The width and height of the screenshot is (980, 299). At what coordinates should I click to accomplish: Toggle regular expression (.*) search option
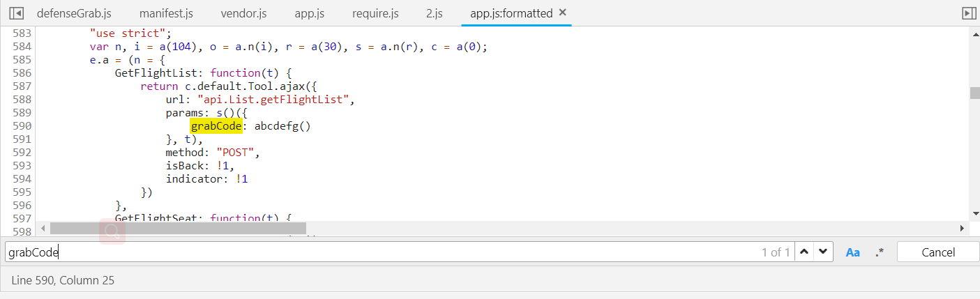pyautogui.click(x=879, y=252)
